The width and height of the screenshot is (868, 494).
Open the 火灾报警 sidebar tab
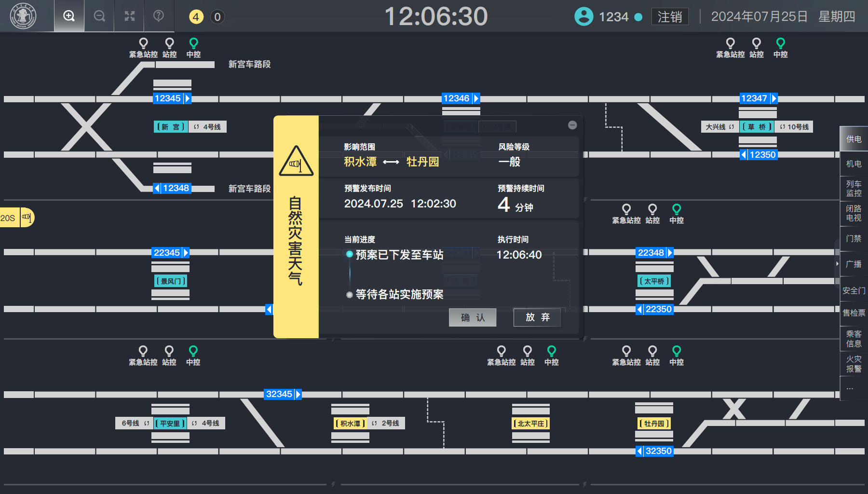854,364
